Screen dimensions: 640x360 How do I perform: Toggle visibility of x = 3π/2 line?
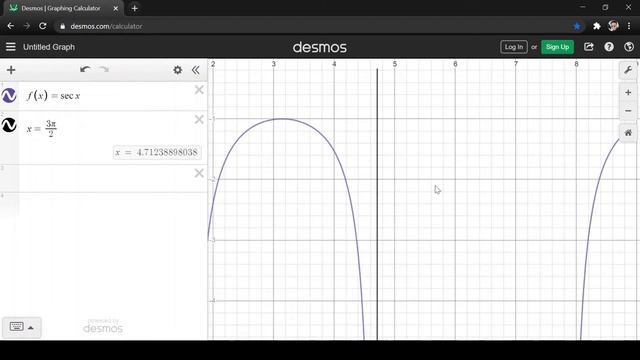click(x=9, y=125)
